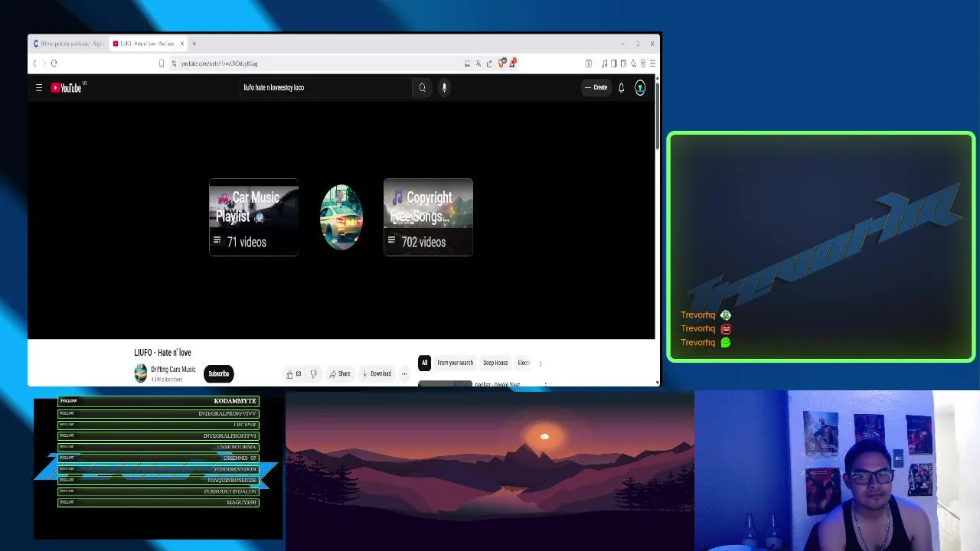Screen dimensions: 980x551
Task: Close the LIUFO YouTube tab
Action: click(x=182, y=44)
